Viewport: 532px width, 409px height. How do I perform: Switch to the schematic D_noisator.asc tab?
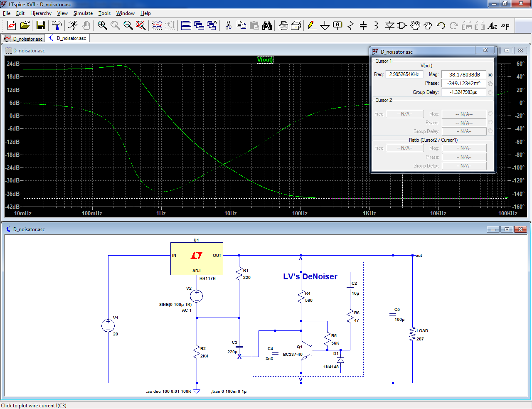[67, 38]
